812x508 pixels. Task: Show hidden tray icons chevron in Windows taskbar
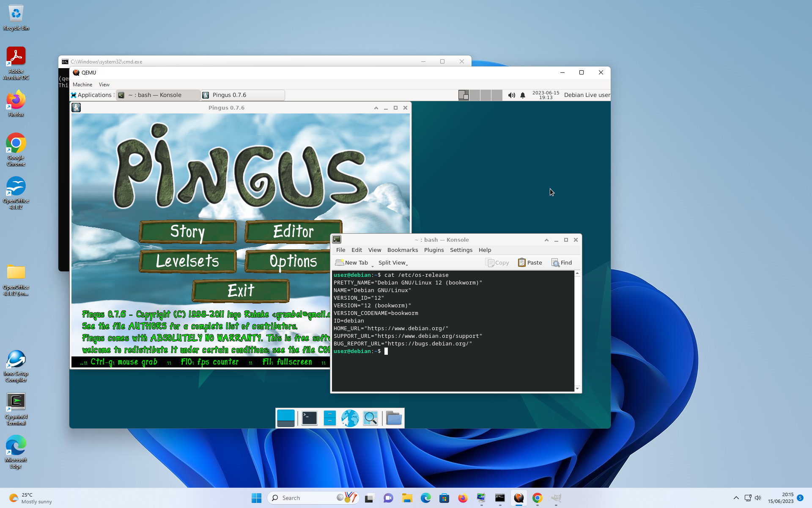(736, 498)
